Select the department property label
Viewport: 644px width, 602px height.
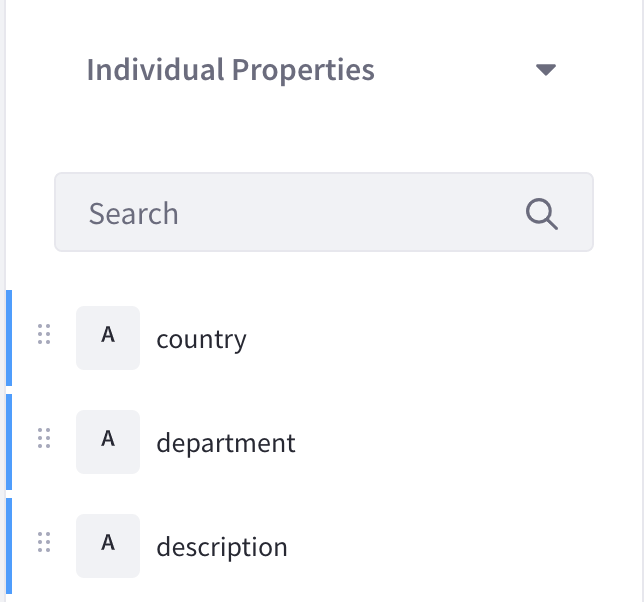click(x=226, y=443)
